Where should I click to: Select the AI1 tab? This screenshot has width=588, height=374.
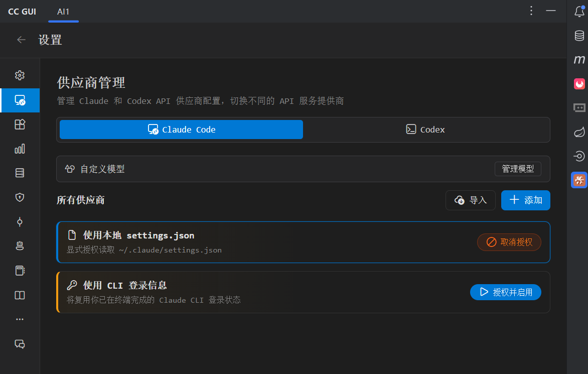click(x=63, y=12)
